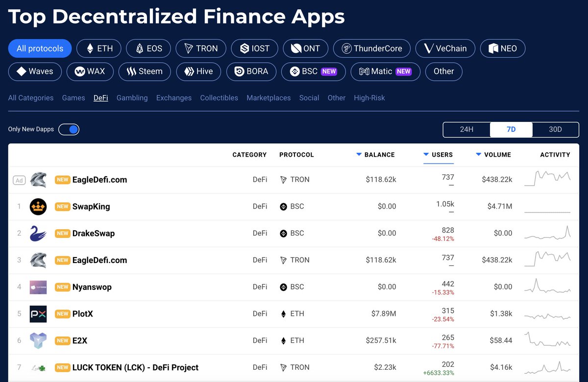Open SwapKing dapp name link
Viewport: 588px width, 382px height.
91,207
